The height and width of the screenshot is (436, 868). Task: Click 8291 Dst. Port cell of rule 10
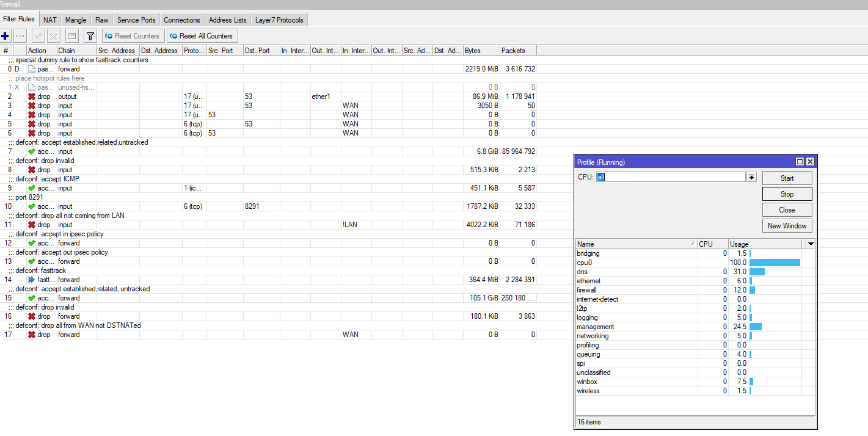(x=261, y=206)
